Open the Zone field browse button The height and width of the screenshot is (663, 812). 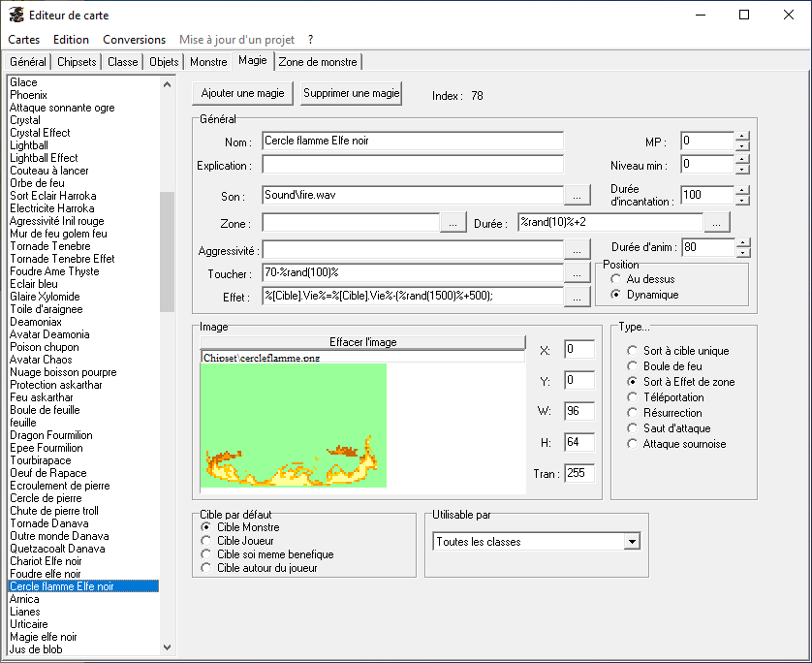click(453, 224)
